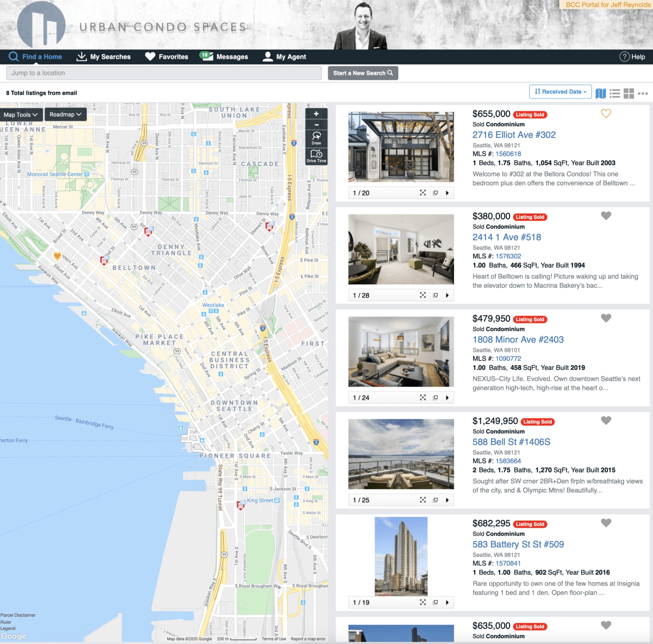This screenshot has height=644, width=653.
Task: Toggle favorite heart on 2716 Elliot Ave #302
Action: pos(606,113)
